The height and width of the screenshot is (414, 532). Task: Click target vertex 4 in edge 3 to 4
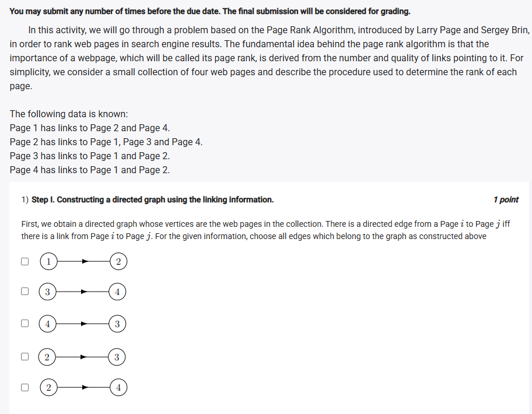tap(117, 291)
